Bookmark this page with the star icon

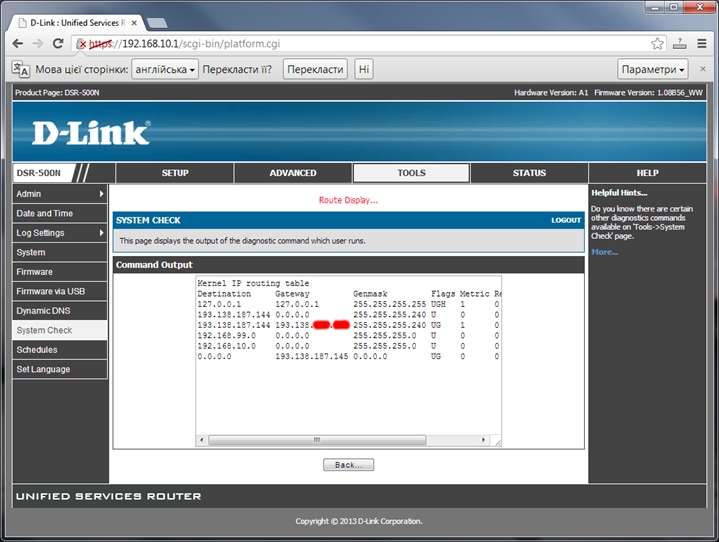[x=657, y=44]
